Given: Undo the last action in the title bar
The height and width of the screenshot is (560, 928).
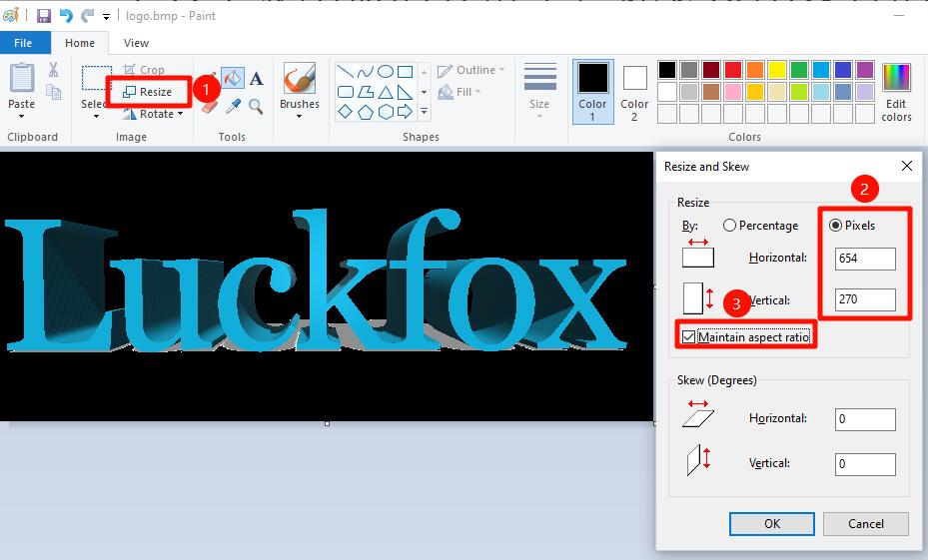Looking at the screenshot, I should [x=66, y=15].
